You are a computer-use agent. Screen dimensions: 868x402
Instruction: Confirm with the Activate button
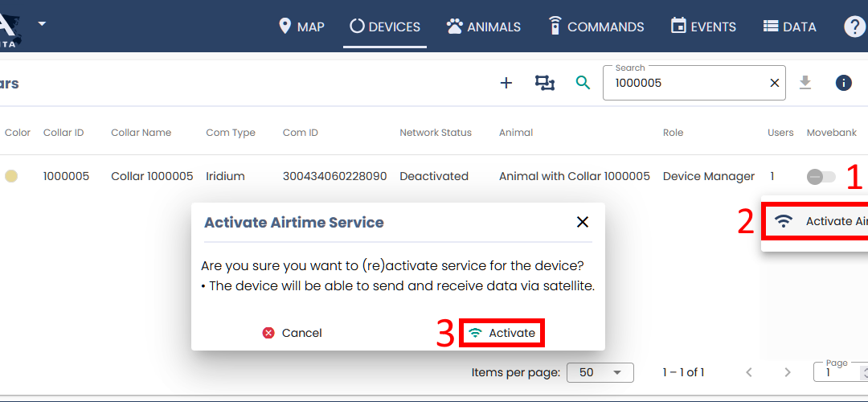point(502,333)
